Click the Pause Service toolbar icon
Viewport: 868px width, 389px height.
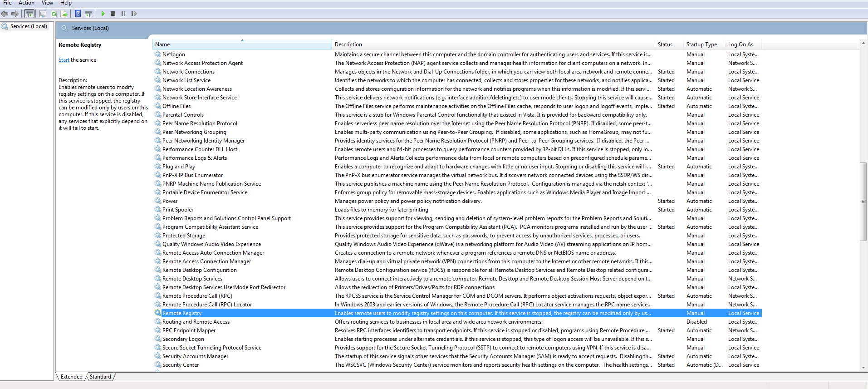[123, 14]
